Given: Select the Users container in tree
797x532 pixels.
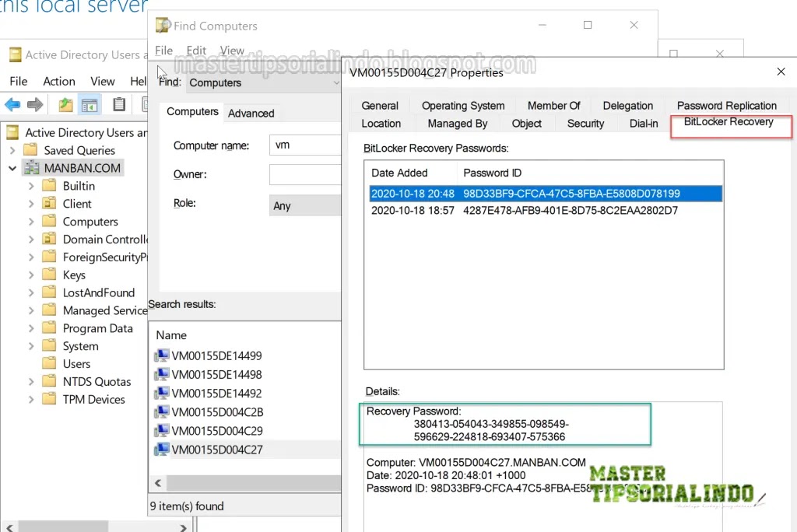Looking at the screenshot, I should (76, 364).
